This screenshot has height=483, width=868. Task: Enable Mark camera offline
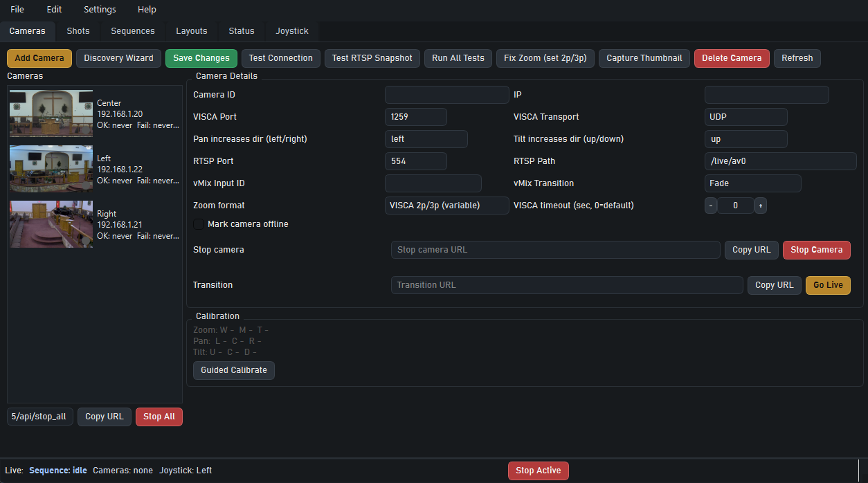(199, 224)
